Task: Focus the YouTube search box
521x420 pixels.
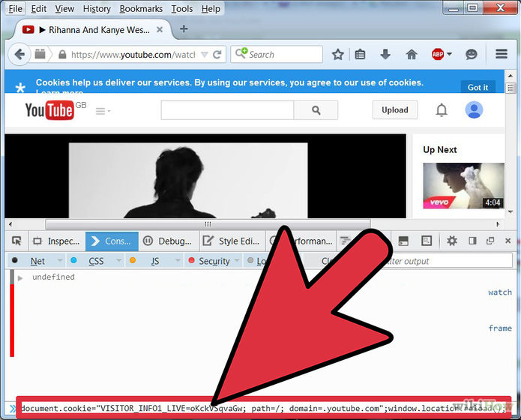Action: pyautogui.click(x=227, y=110)
